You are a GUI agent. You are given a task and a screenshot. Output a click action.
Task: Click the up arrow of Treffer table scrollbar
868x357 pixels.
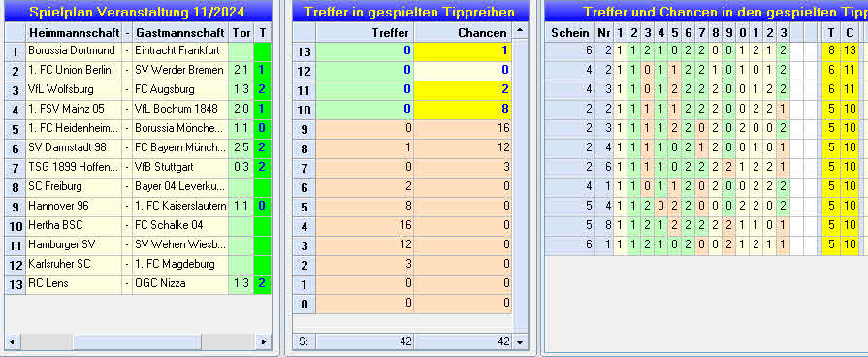pyautogui.click(x=520, y=32)
